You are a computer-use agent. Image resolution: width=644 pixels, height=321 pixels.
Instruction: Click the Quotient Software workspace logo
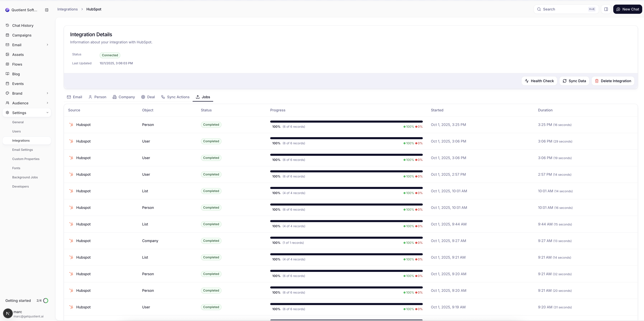pos(7,10)
